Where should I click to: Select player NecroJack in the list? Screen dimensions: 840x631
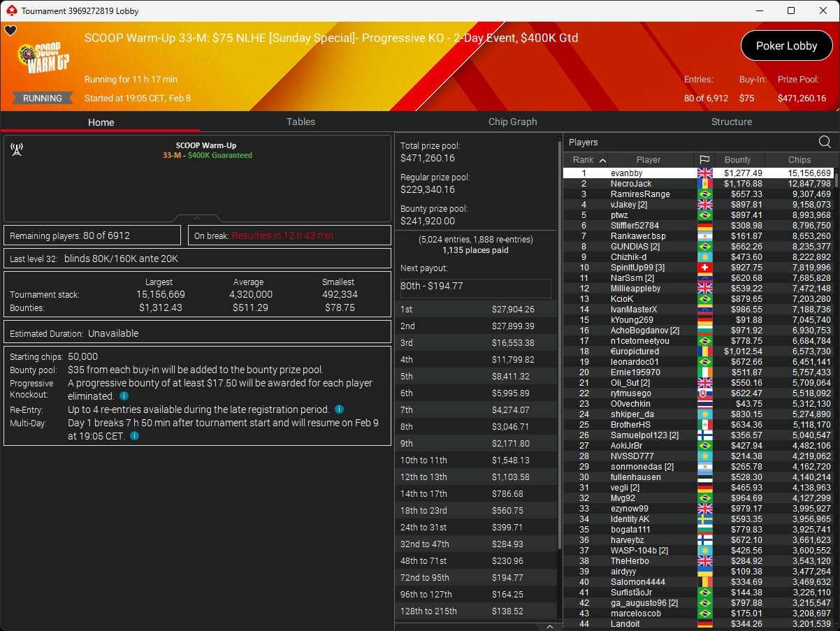[x=630, y=184]
